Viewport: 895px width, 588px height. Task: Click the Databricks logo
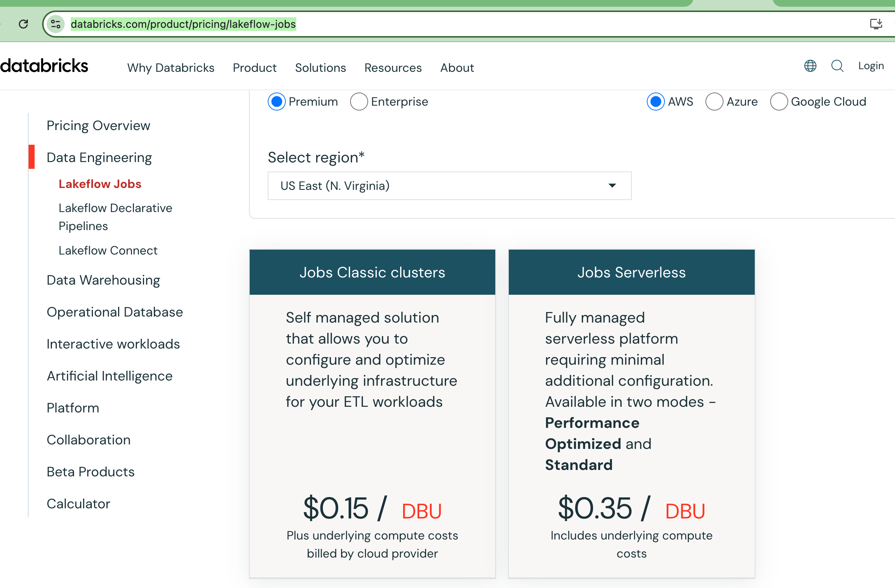pyautogui.click(x=44, y=66)
